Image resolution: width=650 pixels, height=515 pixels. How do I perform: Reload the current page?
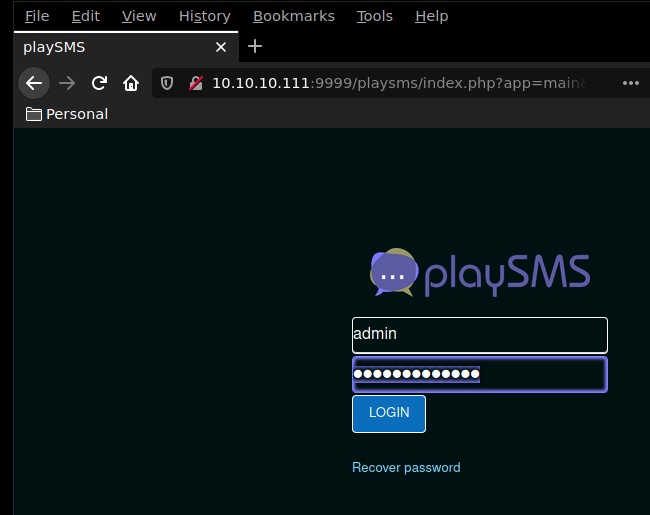[x=99, y=83]
